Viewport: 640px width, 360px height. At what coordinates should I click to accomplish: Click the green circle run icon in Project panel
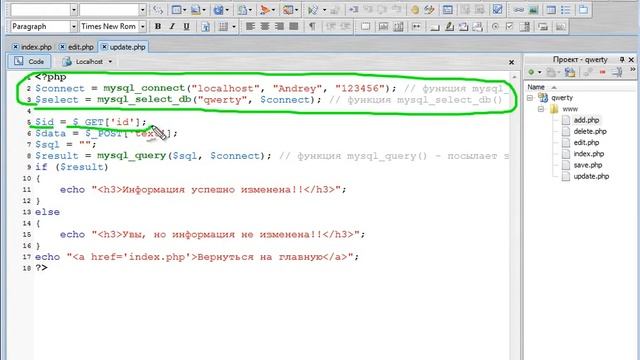(x=531, y=72)
